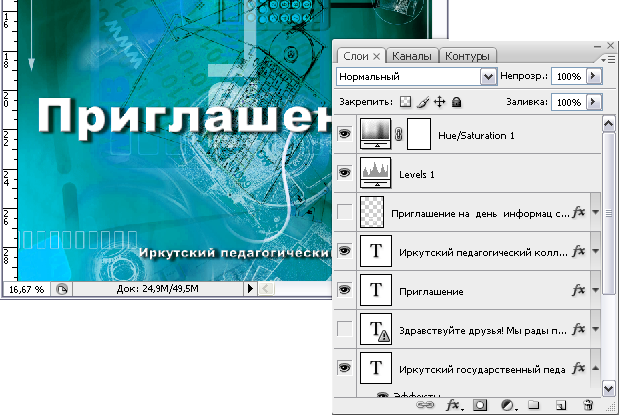The image size is (619, 415).
Task: Hide the Hue/Saturation 1 layer
Action: tap(345, 136)
